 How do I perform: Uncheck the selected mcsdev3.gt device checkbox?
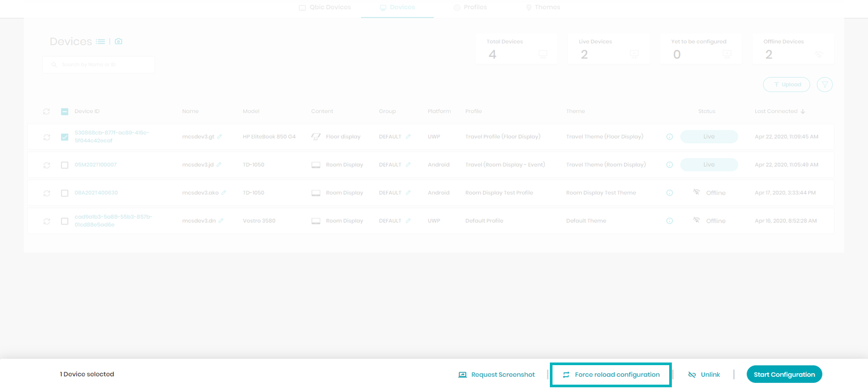[x=65, y=137]
